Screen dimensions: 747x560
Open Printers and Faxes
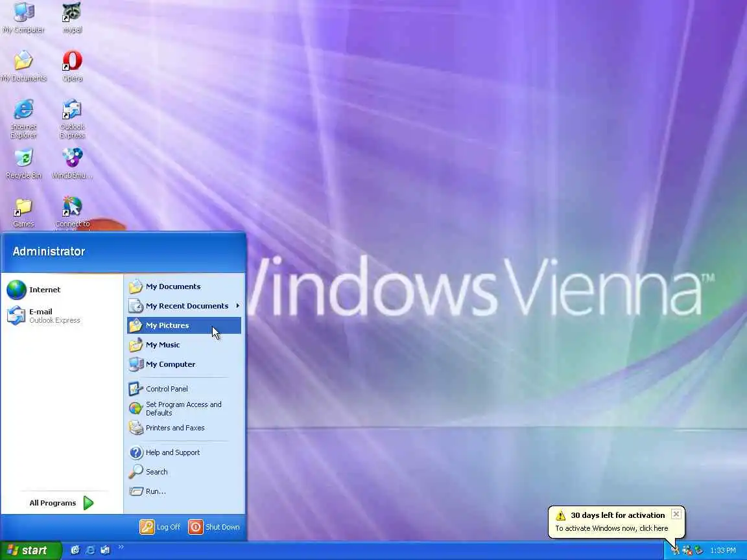(184, 428)
